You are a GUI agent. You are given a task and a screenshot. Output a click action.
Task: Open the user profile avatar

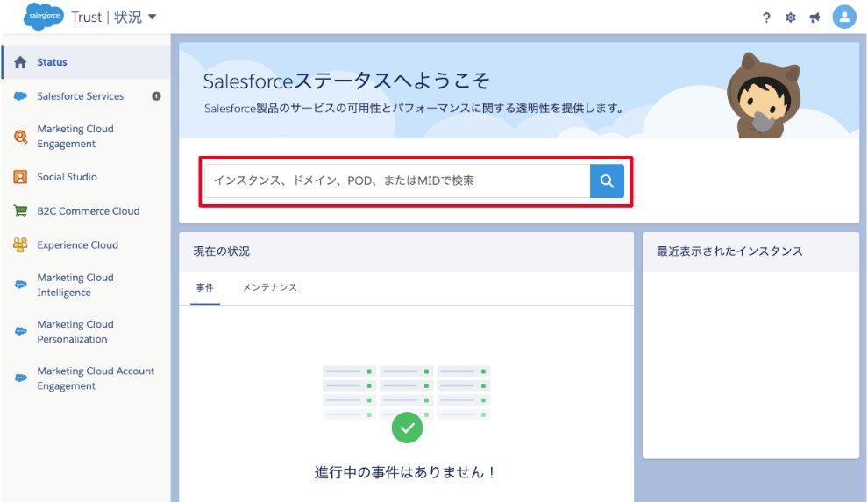(844, 18)
